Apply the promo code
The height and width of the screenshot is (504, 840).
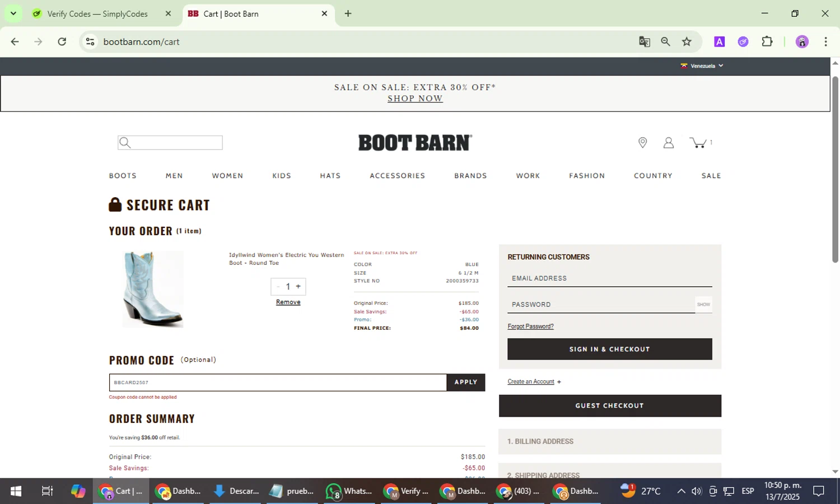coord(466,382)
